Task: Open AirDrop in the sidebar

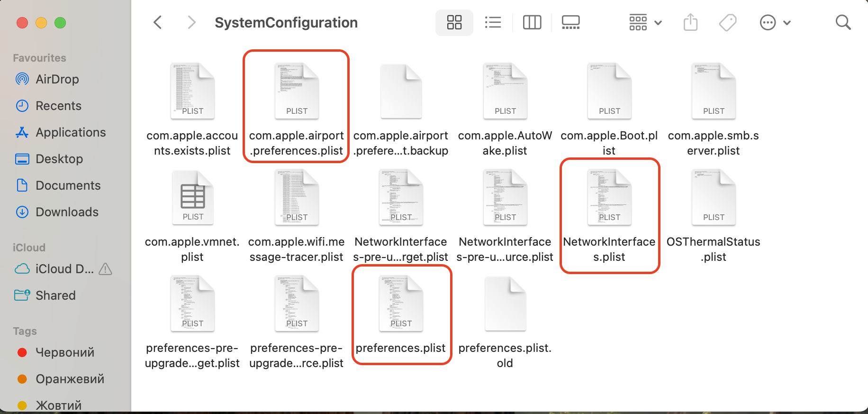Action: 57,79
